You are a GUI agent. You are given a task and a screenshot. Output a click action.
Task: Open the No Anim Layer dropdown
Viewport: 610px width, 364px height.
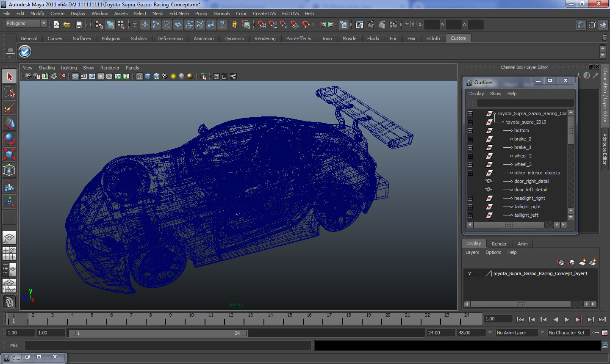click(x=516, y=333)
